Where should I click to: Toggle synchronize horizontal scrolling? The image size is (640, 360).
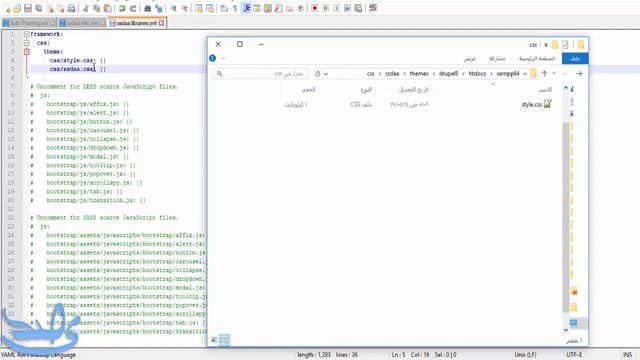209,9
